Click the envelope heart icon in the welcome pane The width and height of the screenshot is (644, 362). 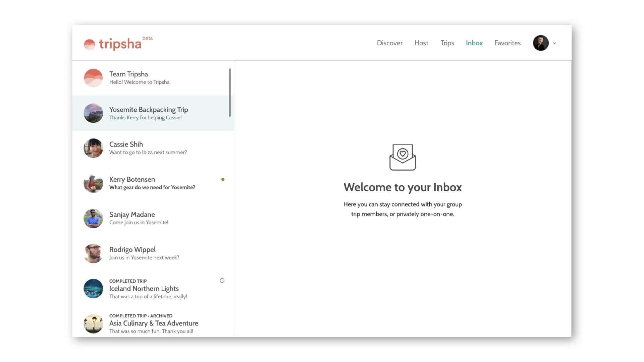pyautogui.click(x=402, y=157)
